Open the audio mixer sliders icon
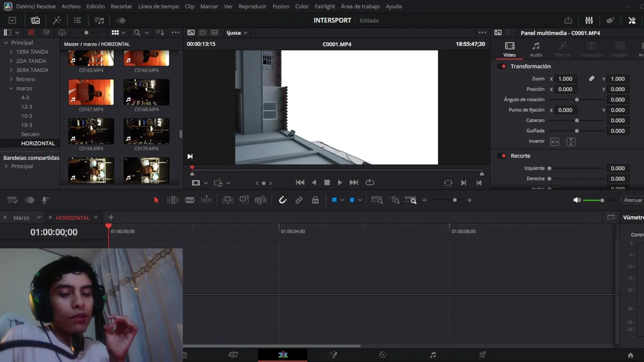This screenshot has width=644, height=362. point(589,20)
